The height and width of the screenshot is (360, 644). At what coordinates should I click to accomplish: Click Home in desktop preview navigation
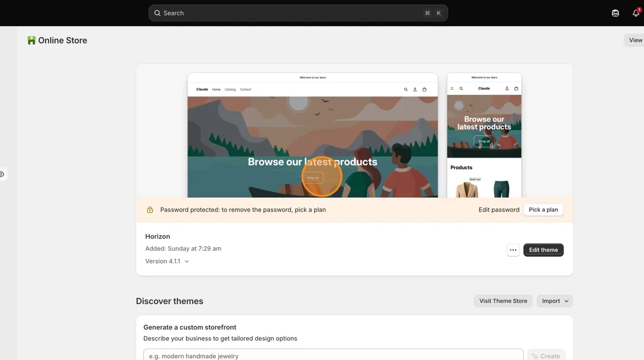click(216, 89)
